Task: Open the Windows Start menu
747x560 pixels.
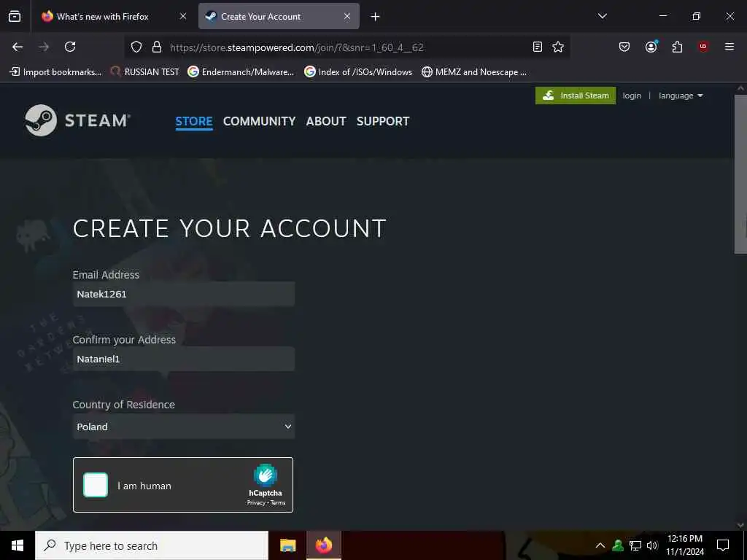Action: [18, 545]
